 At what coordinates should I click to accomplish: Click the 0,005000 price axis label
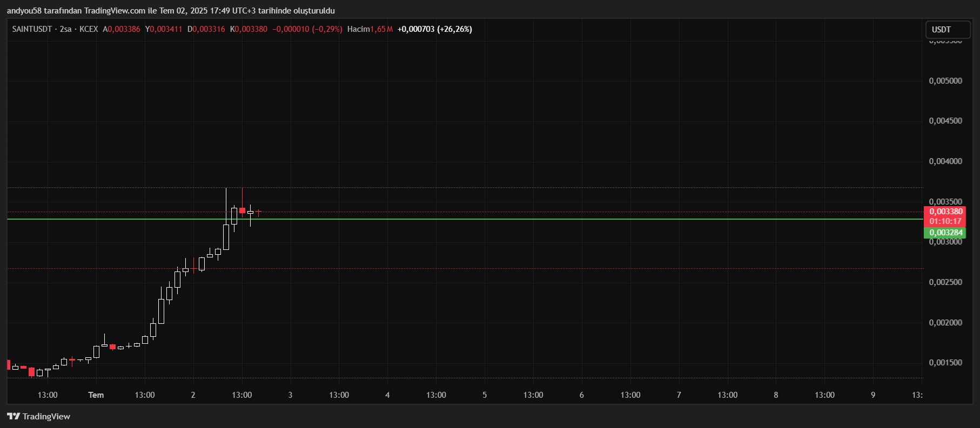pyautogui.click(x=945, y=81)
